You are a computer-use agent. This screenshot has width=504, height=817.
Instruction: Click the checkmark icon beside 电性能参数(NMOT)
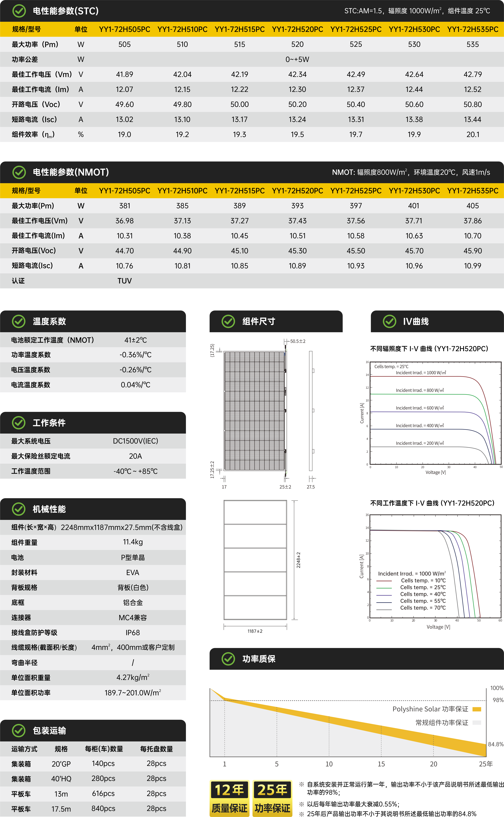click(19, 172)
